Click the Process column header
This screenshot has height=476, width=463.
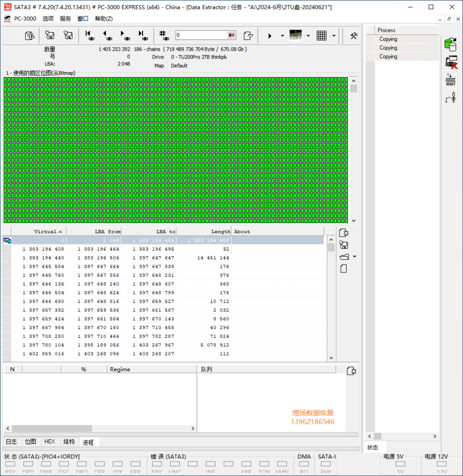click(x=407, y=30)
